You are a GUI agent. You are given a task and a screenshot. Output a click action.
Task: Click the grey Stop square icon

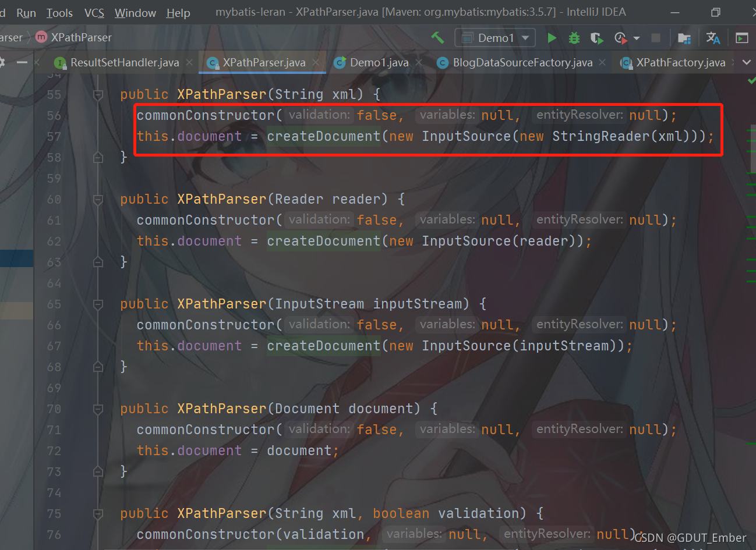click(x=656, y=38)
